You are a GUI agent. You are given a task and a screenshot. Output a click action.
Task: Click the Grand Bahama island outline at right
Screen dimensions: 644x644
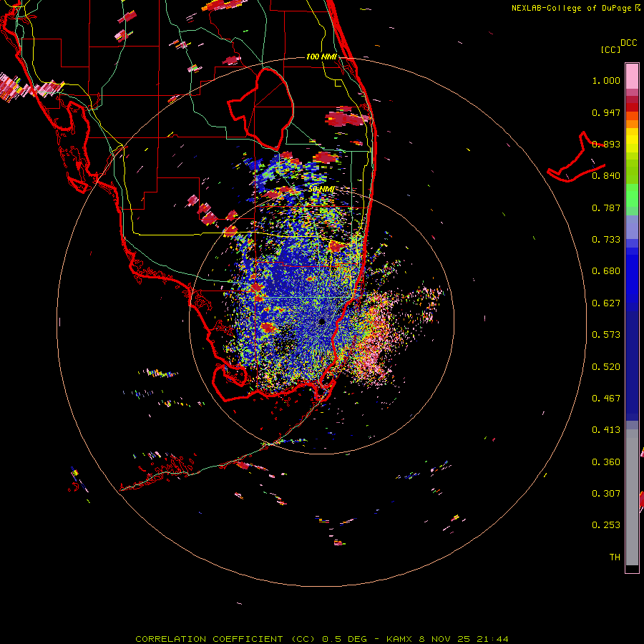[576, 158]
